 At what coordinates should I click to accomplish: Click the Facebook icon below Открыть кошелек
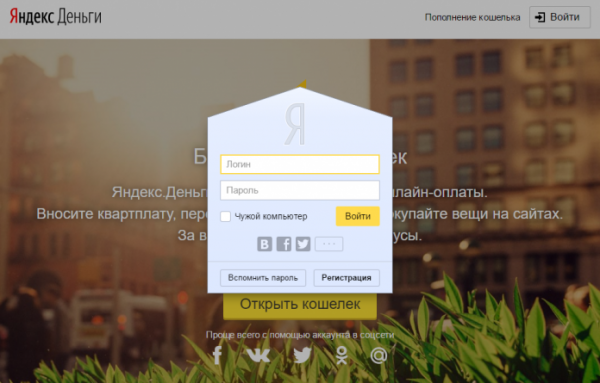click(217, 355)
